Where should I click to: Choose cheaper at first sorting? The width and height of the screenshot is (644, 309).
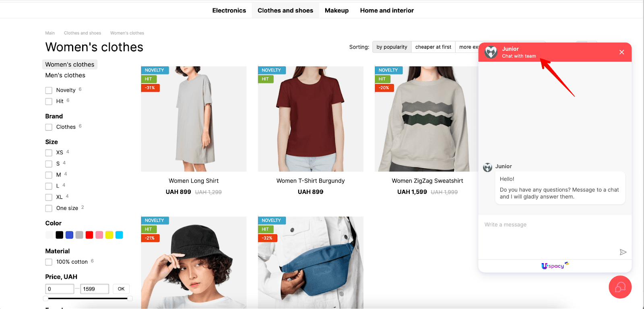point(433,47)
